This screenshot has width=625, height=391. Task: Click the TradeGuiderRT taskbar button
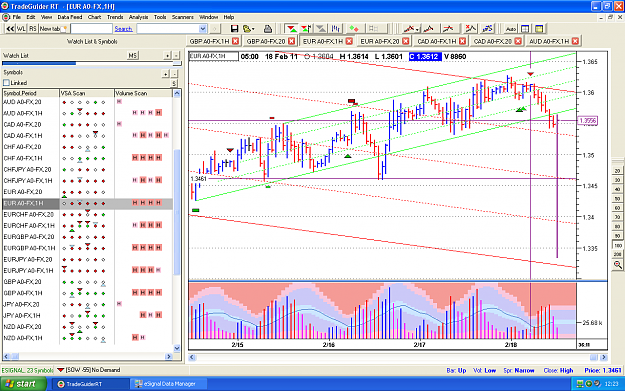pyautogui.click(x=91, y=384)
